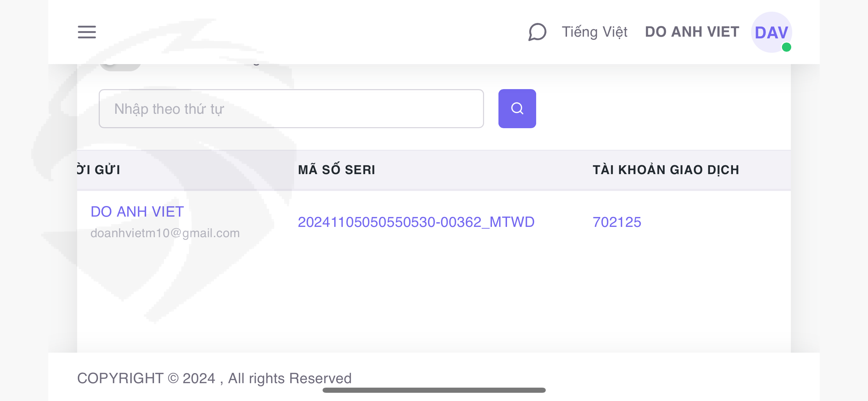Toggle the partially hidden switch under header
The height and width of the screenshot is (401, 868).
pos(120,67)
